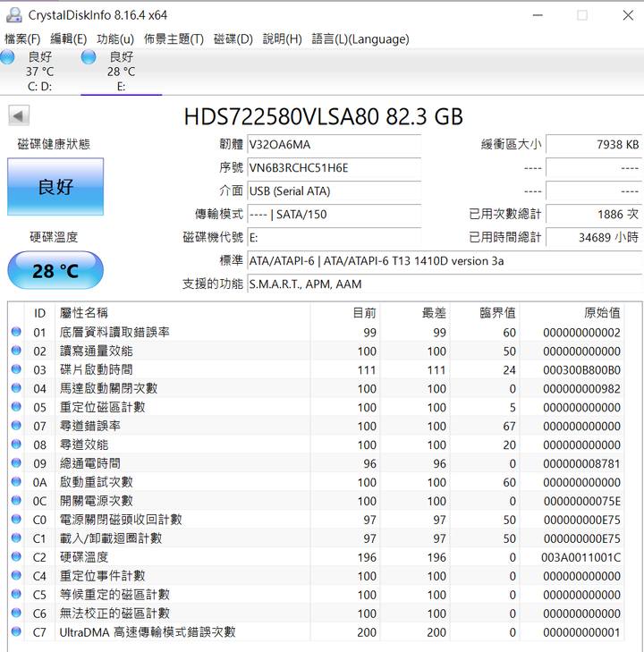The width and height of the screenshot is (644, 652).
Task: Select row 重定位磁區計數
Action: [316, 407]
